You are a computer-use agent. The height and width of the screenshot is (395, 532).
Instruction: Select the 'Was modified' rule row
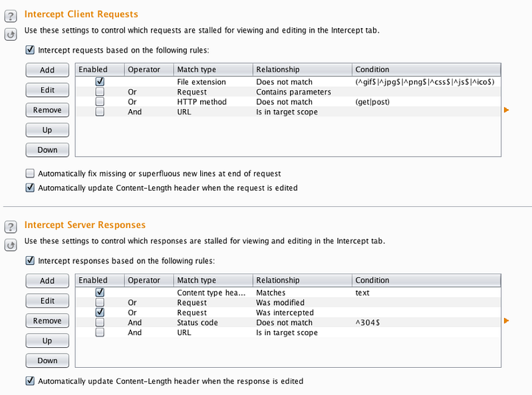(x=288, y=303)
